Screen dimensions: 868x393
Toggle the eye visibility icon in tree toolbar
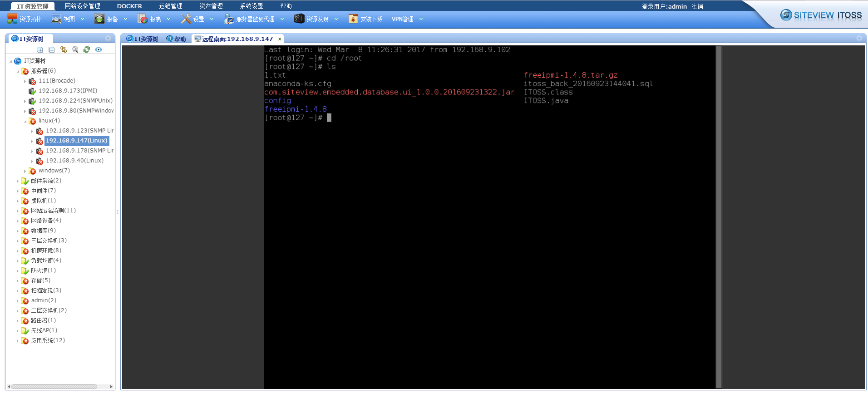click(99, 49)
